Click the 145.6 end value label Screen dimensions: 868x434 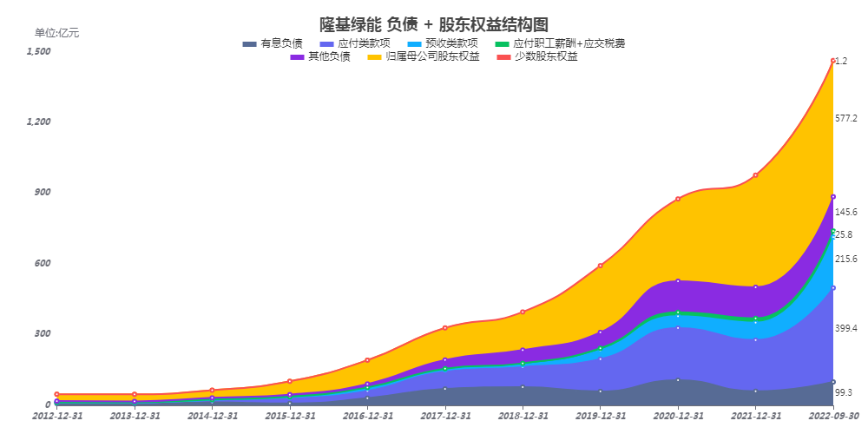[x=846, y=212]
